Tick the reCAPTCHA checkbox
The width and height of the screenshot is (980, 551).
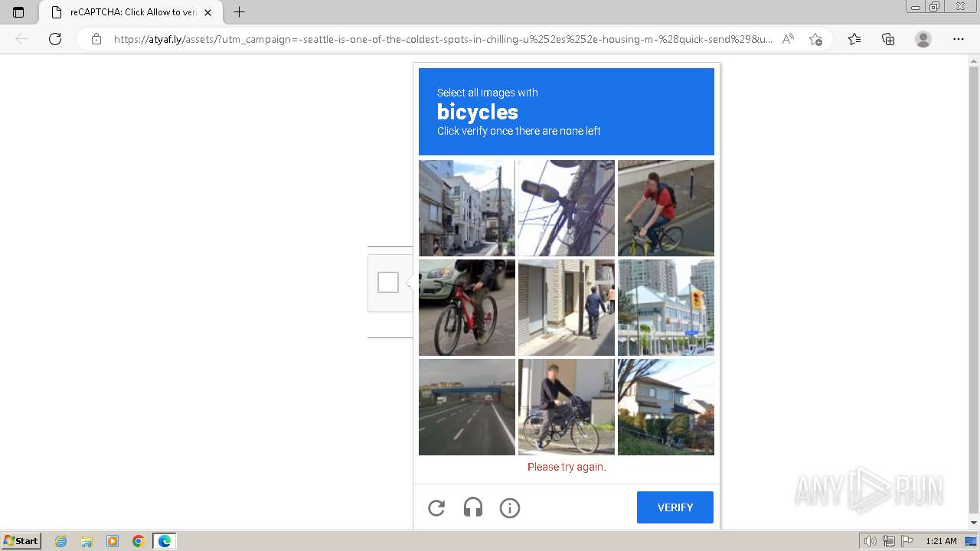coord(388,282)
